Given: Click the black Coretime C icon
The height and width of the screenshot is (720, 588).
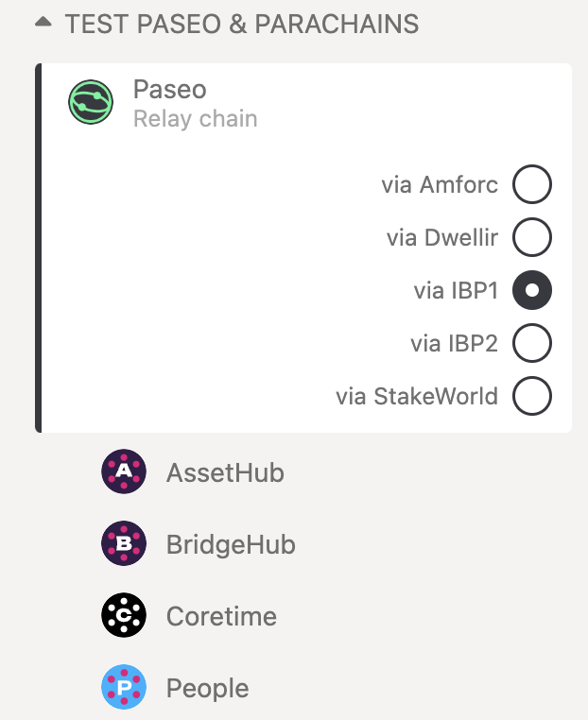Looking at the screenshot, I should [124, 615].
